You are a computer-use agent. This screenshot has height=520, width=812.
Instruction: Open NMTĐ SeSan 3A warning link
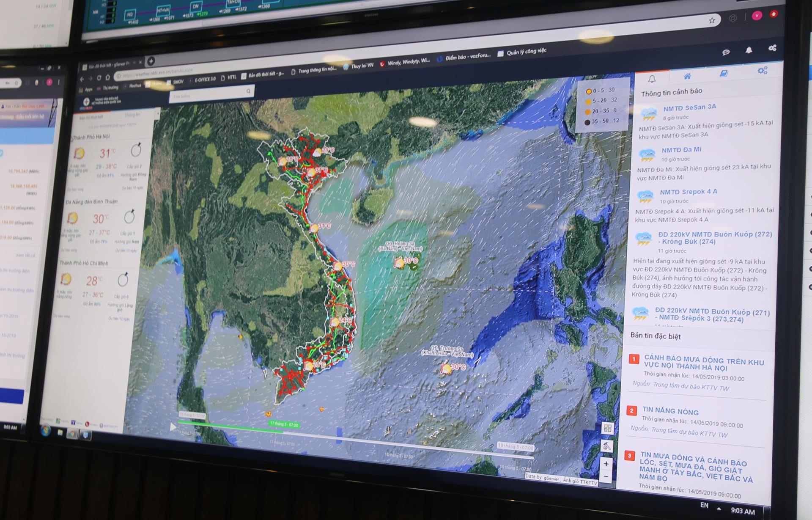(x=689, y=107)
